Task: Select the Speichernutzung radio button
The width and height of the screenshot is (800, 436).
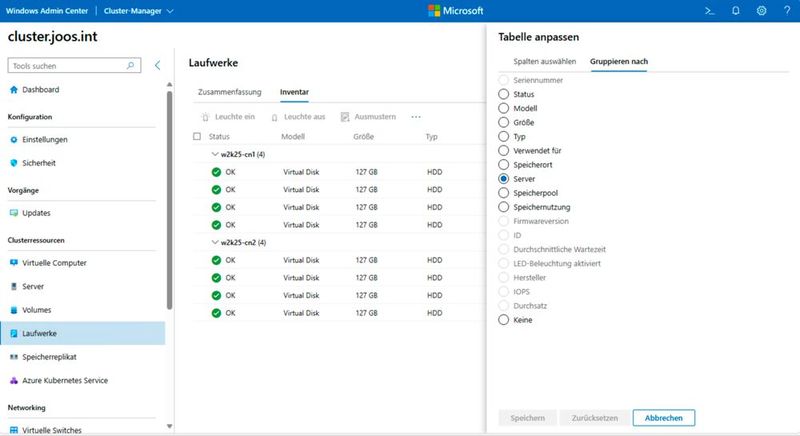Action: click(504, 207)
